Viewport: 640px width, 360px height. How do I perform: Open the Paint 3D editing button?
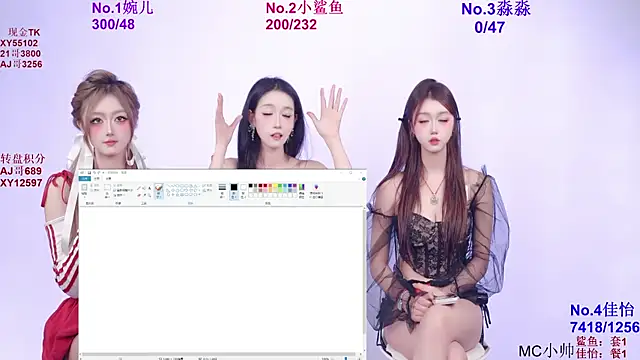tap(316, 191)
